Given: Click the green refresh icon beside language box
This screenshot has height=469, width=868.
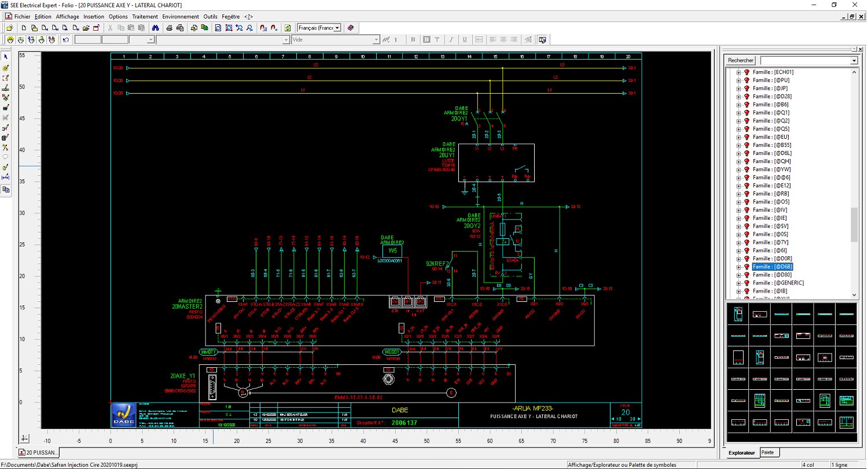Looking at the screenshot, I should pos(287,28).
